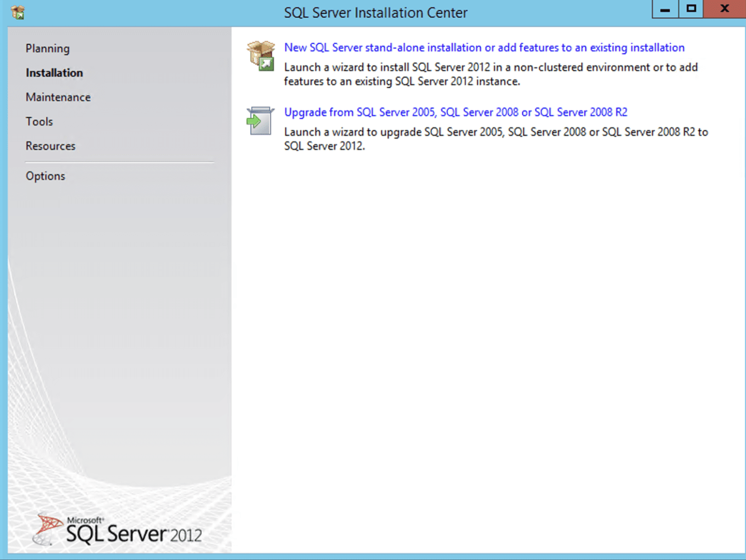Show the Resources section

(51, 146)
